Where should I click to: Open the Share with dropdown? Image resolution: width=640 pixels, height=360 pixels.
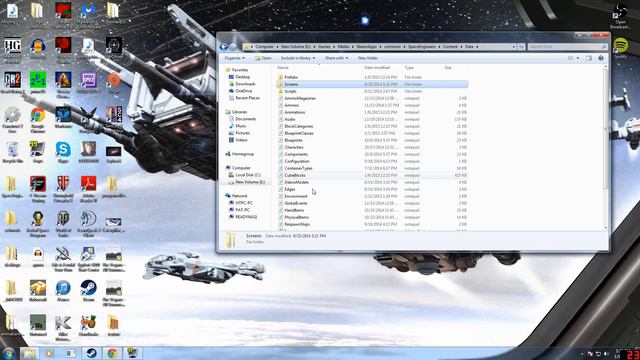[337, 58]
